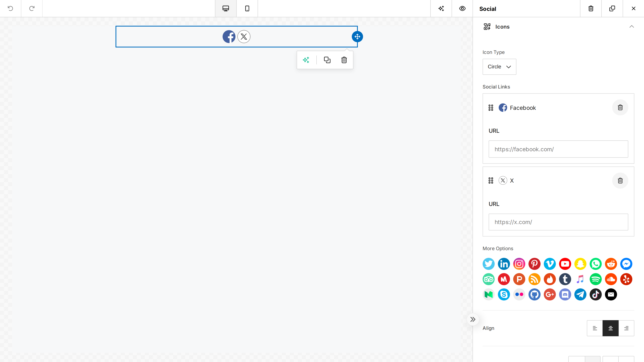The image size is (644, 362).
Task: Add Twitter bird icon from More Options
Action: [488, 264]
